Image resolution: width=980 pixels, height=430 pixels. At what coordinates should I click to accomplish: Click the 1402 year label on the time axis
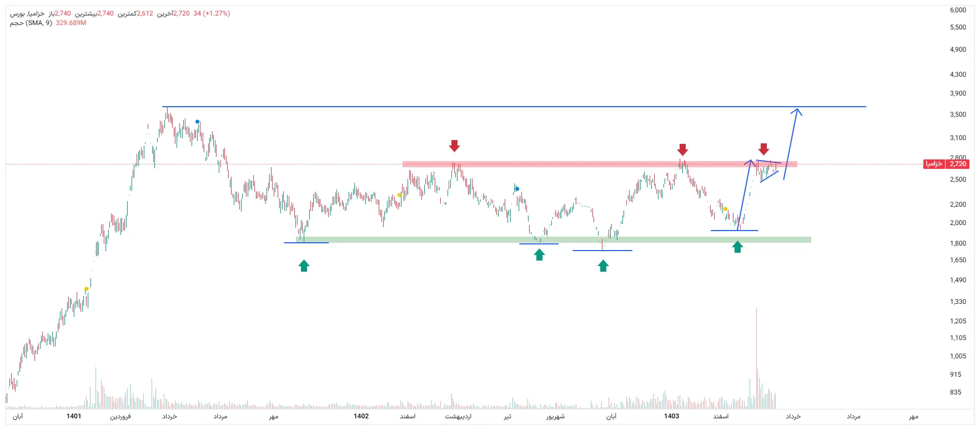(x=361, y=416)
